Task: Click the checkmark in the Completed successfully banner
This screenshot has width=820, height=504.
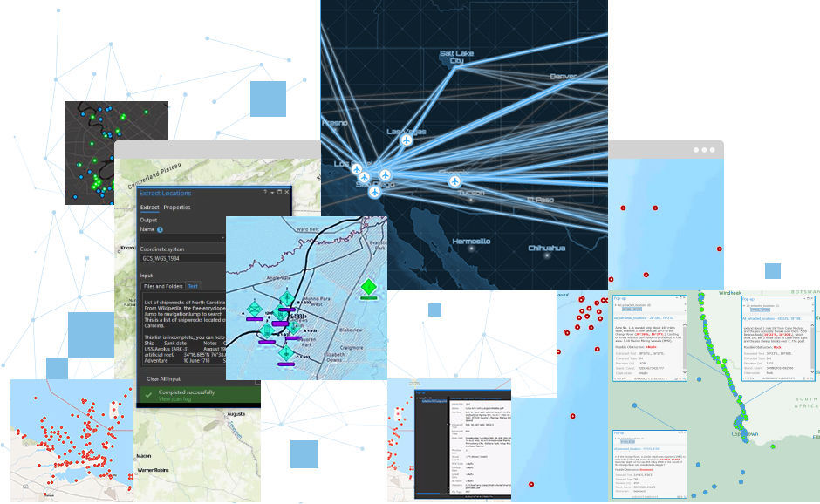Action: 148,393
